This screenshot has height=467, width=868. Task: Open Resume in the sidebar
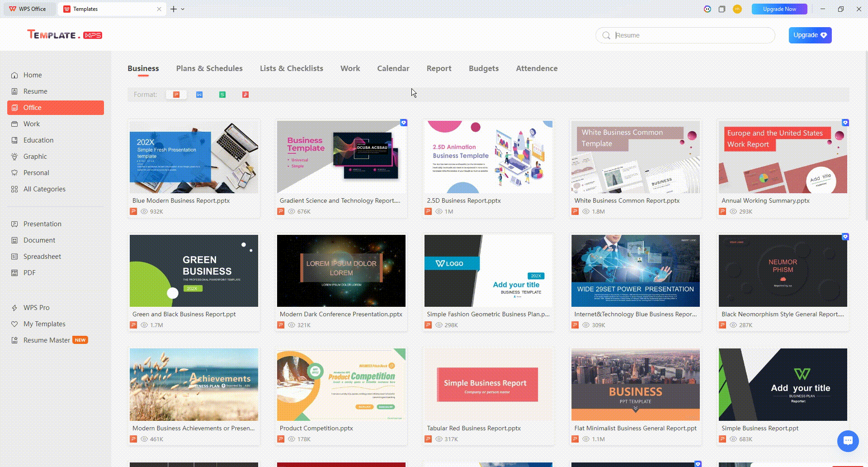pyautogui.click(x=35, y=91)
